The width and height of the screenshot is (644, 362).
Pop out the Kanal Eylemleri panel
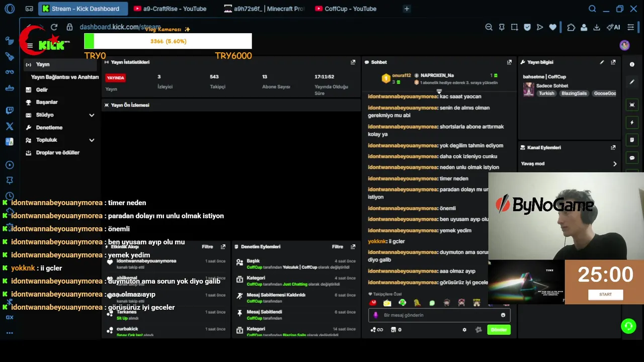tap(613, 148)
